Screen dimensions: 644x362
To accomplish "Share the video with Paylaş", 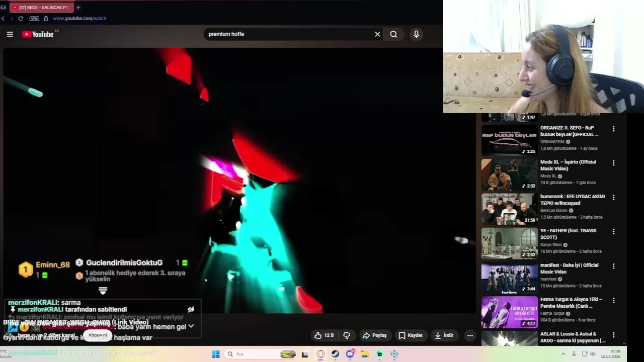I will (375, 335).
